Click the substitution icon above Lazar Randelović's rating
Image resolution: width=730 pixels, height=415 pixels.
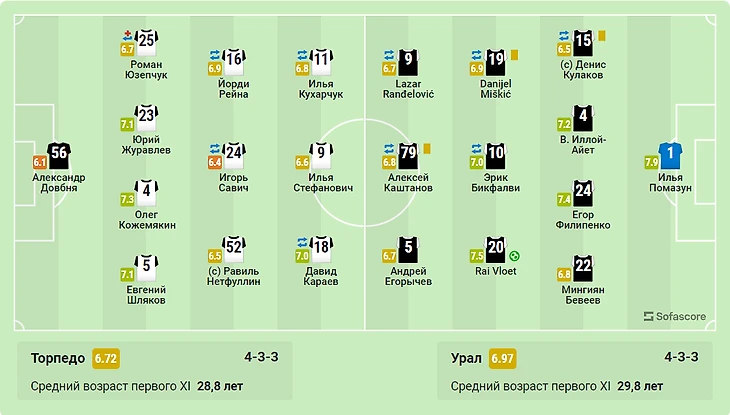389,55
